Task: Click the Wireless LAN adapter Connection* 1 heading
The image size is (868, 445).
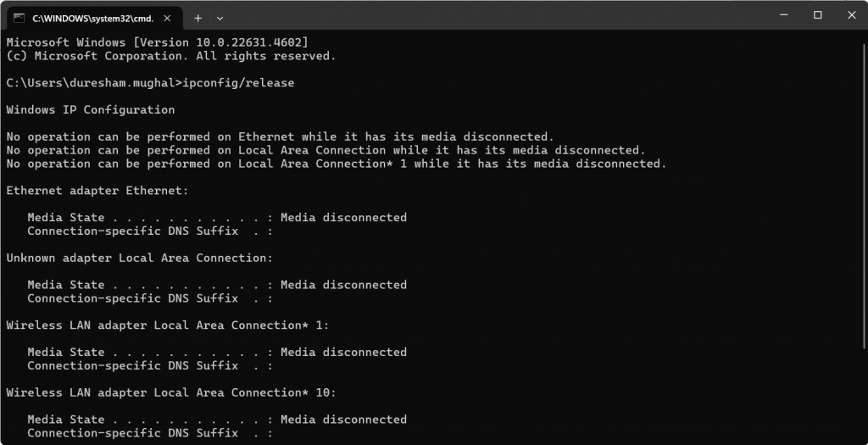Action: click(168, 325)
